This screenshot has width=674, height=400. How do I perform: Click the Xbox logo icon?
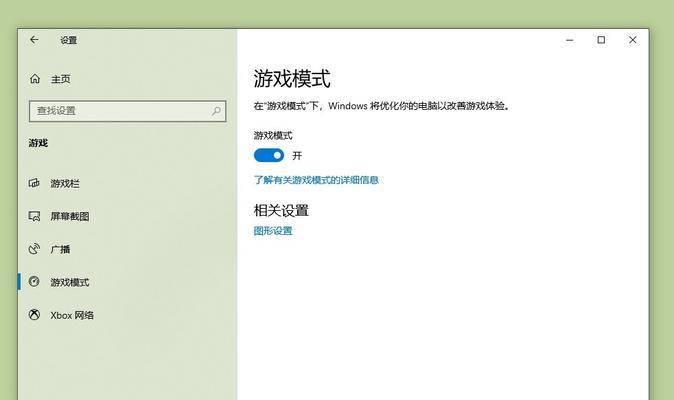[x=34, y=315]
